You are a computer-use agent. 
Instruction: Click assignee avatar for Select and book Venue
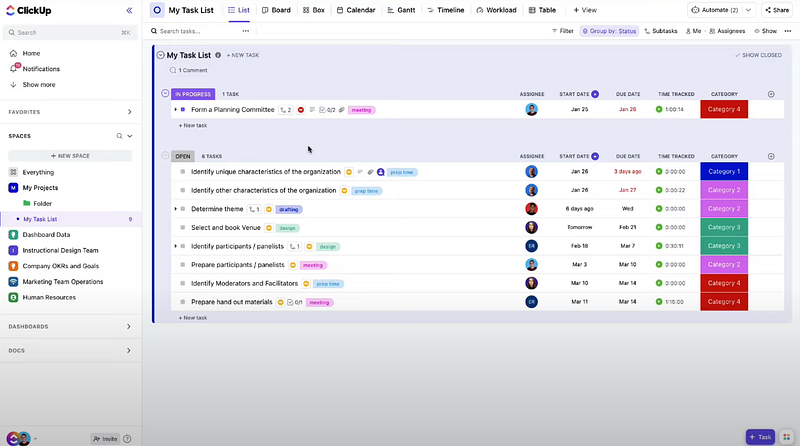tap(531, 227)
